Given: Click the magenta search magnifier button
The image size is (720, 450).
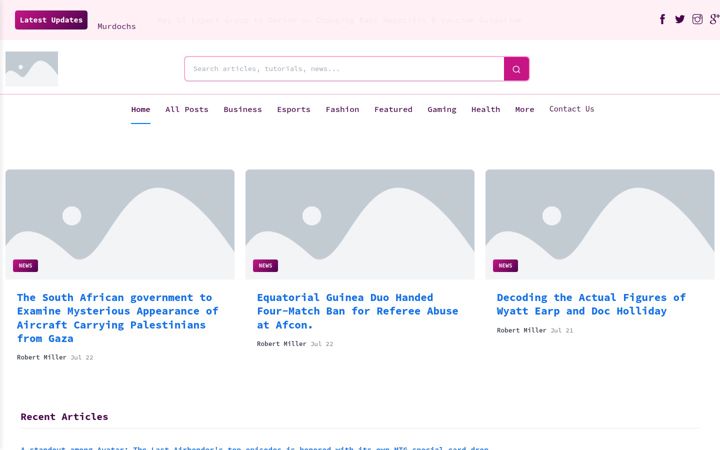Looking at the screenshot, I should (516, 69).
